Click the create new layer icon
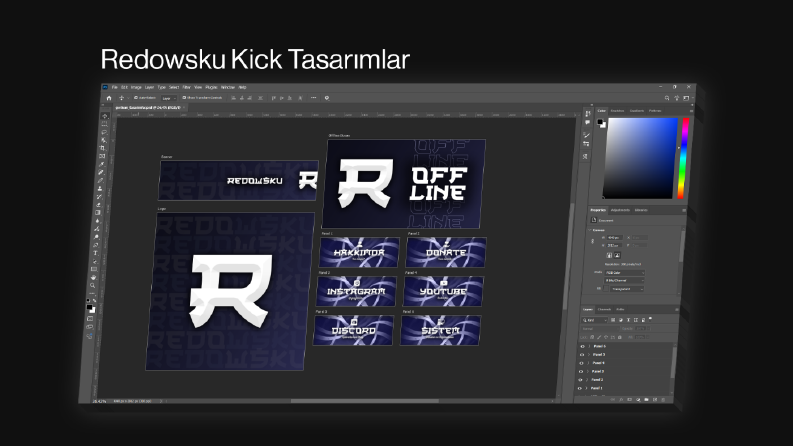This screenshot has width=793, height=446. pos(655,399)
